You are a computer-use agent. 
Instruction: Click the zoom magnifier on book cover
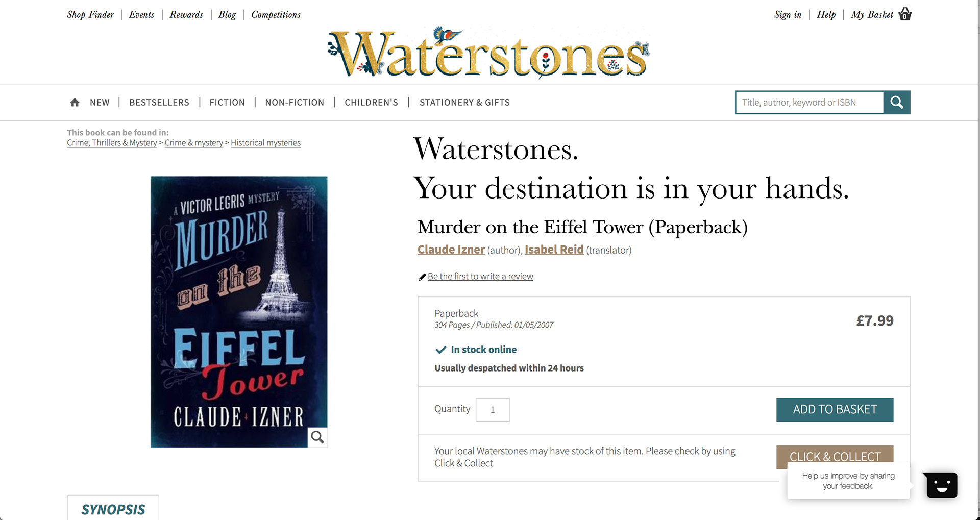coord(317,437)
